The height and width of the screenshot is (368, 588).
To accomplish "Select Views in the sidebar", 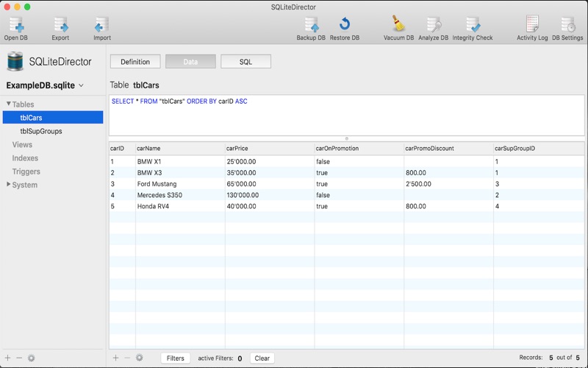I will point(22,144).
